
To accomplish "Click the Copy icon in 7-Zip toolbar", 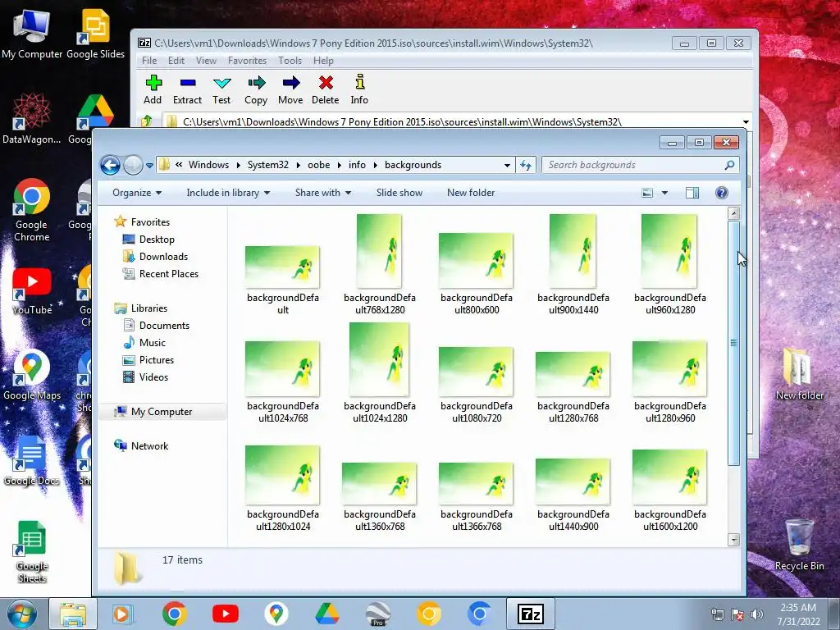I will pyautogui.click(x=256, y=90).
